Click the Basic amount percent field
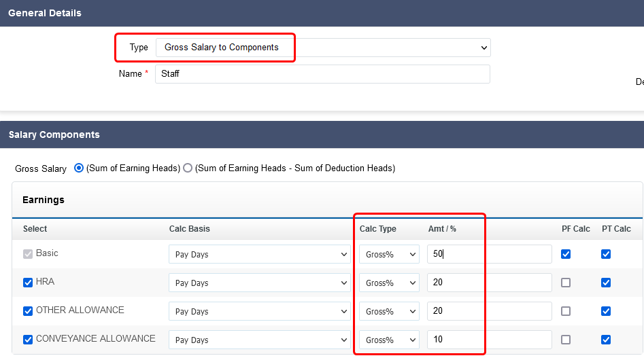This screenshot has height=358, width=644. tap(490, 254)
